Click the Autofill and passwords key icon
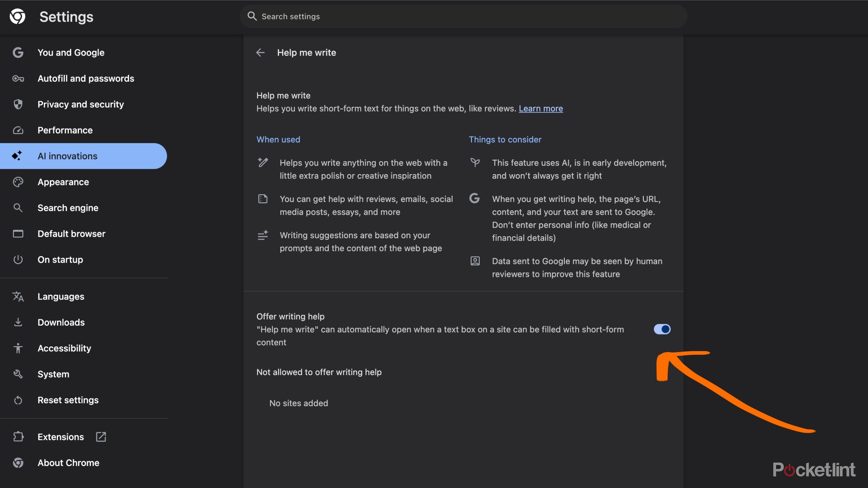Viewport: 868px width, 488px height. click(18, 79)
